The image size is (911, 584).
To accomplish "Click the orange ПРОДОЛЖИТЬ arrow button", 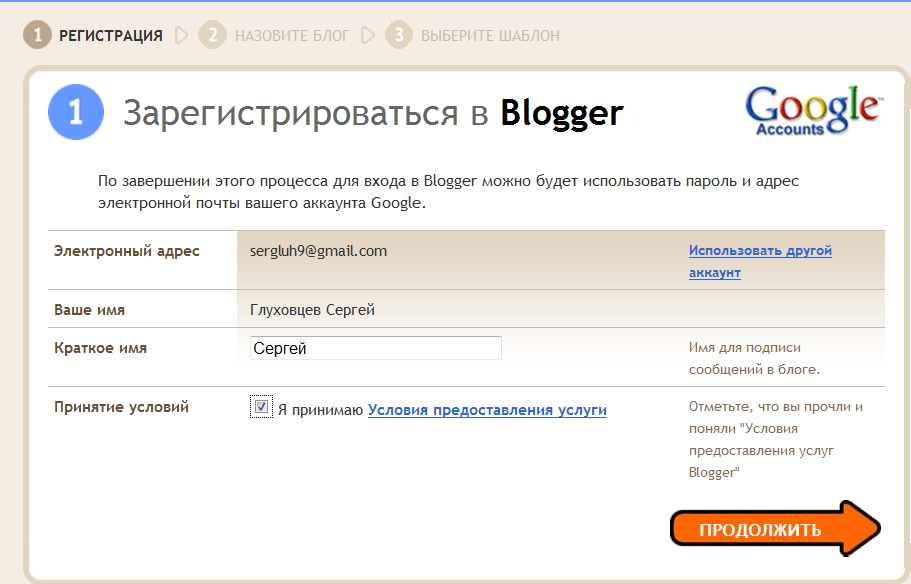I will coord(775,529).
